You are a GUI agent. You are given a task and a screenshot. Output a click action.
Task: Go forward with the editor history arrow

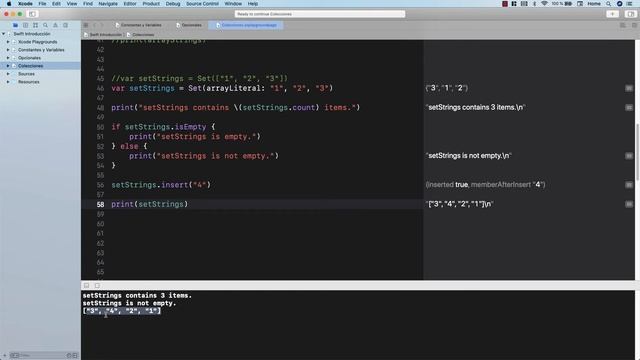102,25
